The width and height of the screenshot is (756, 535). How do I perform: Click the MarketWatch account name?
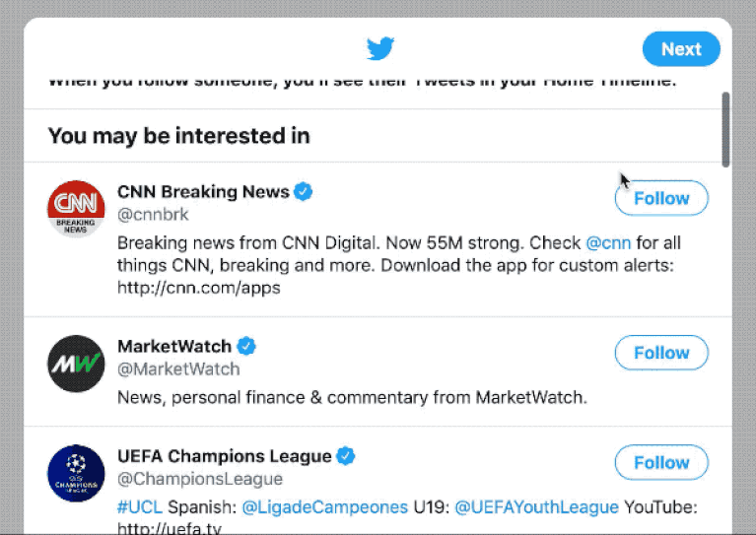174,346
